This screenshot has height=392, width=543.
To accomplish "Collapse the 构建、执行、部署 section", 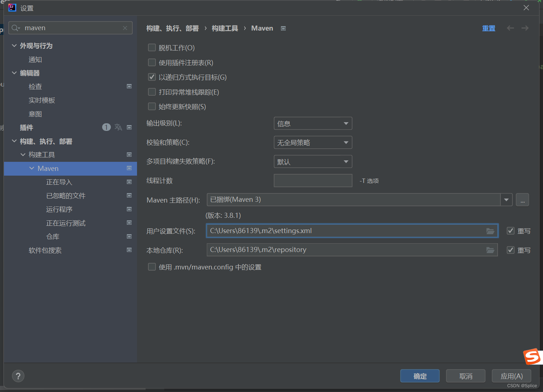I will [14, 141].
